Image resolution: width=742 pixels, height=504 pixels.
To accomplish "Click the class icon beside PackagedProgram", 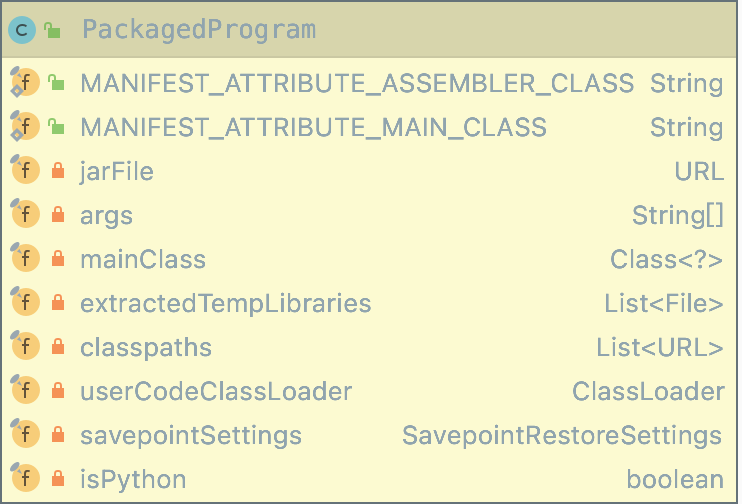I will coord(22,30).
